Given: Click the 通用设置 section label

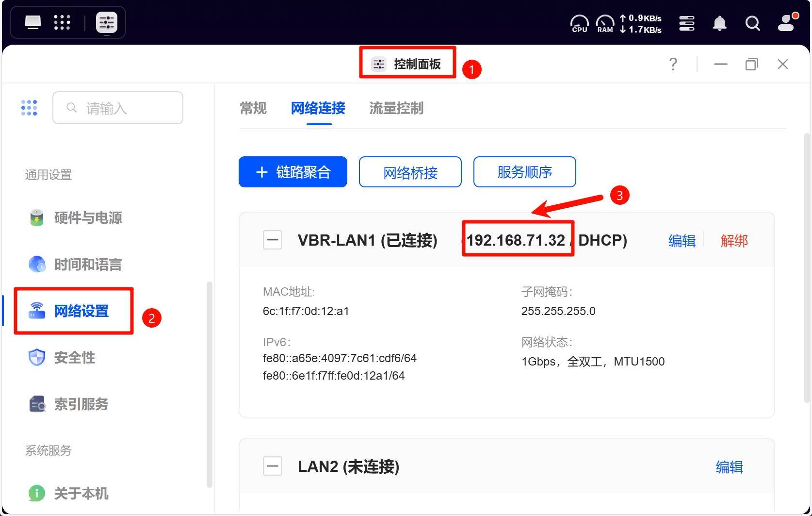Looking at the screenshot, I should tap(49, 175).
